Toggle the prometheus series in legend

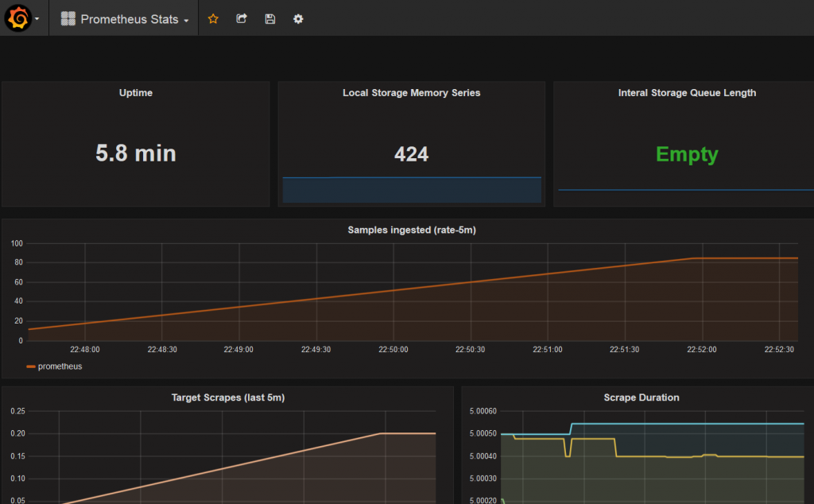click(x=60, y=366)
